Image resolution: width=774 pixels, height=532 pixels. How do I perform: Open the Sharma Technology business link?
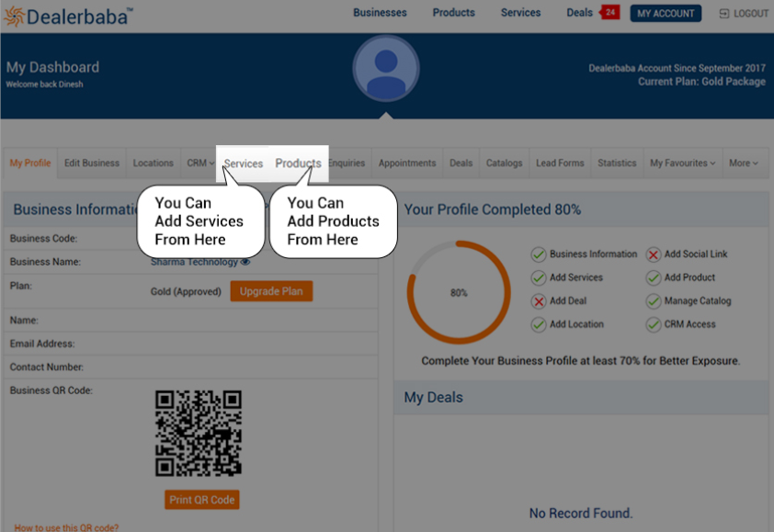[x=194, y=262]
